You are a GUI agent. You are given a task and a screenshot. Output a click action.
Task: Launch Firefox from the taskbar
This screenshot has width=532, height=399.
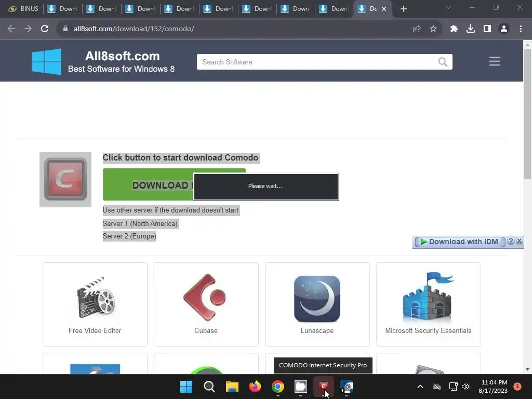[255, 387]
